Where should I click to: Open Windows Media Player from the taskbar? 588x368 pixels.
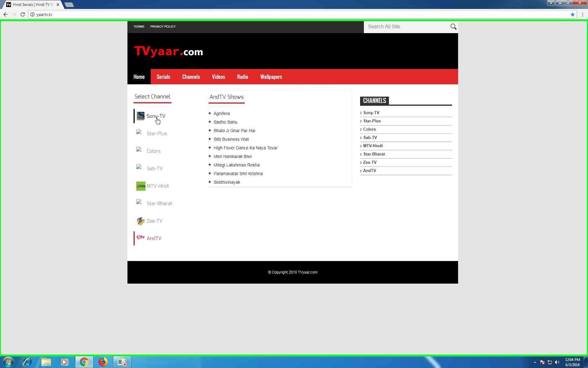point(65,362)
